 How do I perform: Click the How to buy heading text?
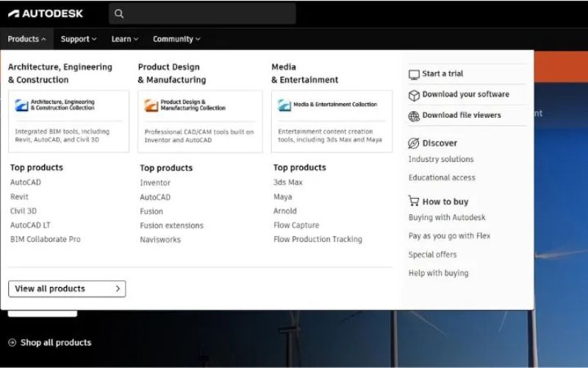[445, 202]
